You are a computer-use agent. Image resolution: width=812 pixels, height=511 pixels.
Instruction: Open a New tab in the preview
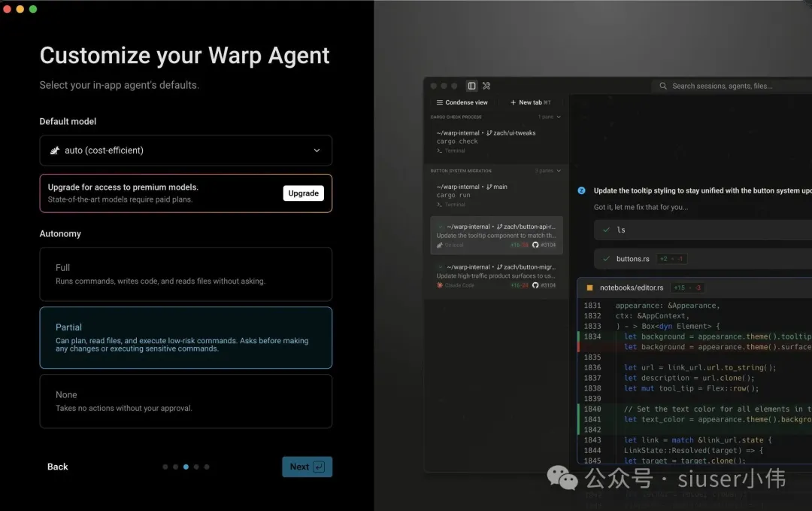click(x=530, y=102)
